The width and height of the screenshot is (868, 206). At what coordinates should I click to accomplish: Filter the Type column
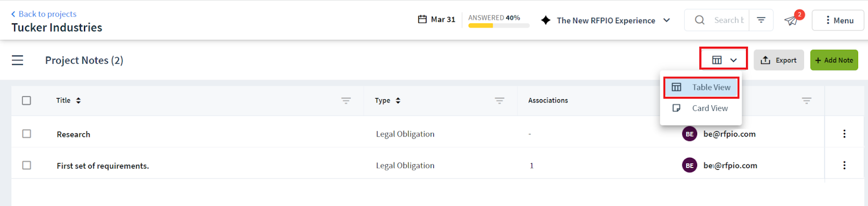[x=499, y=100]
